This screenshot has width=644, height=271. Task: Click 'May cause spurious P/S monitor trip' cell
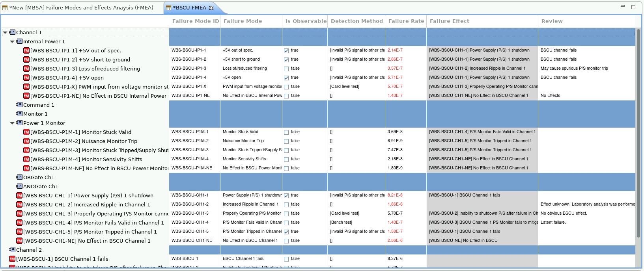(x=587, y=69)
